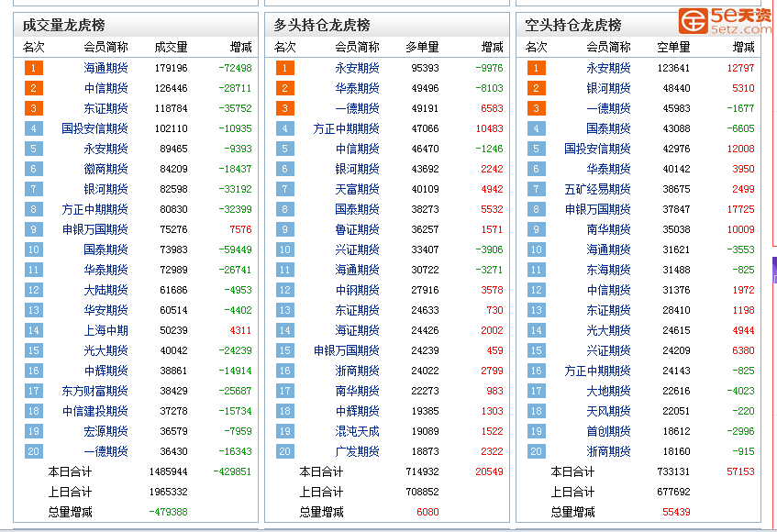Open 国泰期货 in the 空头持仓龙虎榜 table
Screen dimensions: 777x532
[608, 128]
